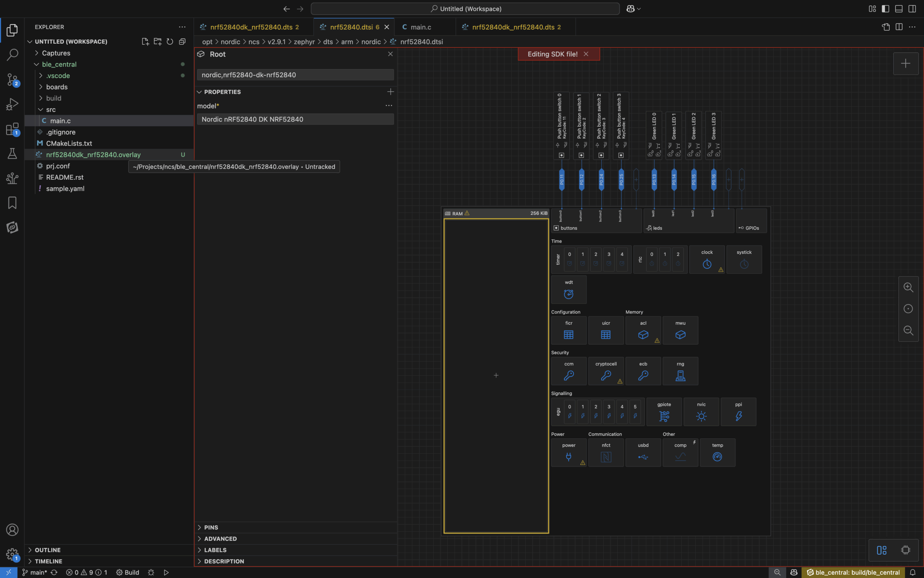Expand the PINS section
The width and height of the screenshot is (924, 578).
pos(211,527)
